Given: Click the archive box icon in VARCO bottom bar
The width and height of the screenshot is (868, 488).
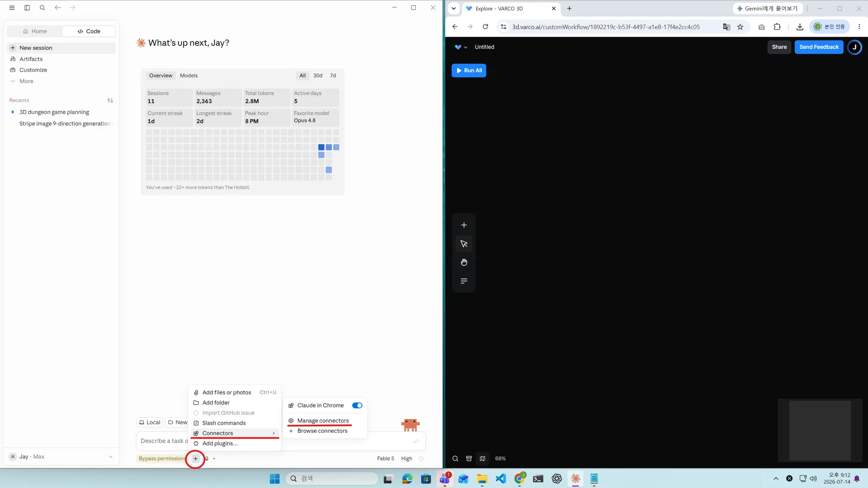Looking at the screenshot, I should pyautogui.click(x=469, y=459).
